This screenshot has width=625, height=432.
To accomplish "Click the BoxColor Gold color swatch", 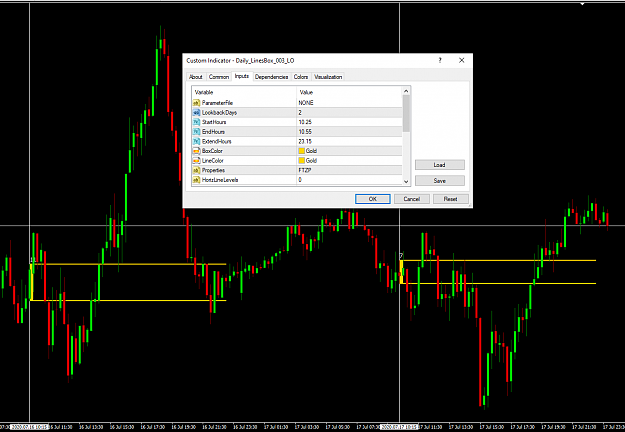I will (x=302, y=151).
